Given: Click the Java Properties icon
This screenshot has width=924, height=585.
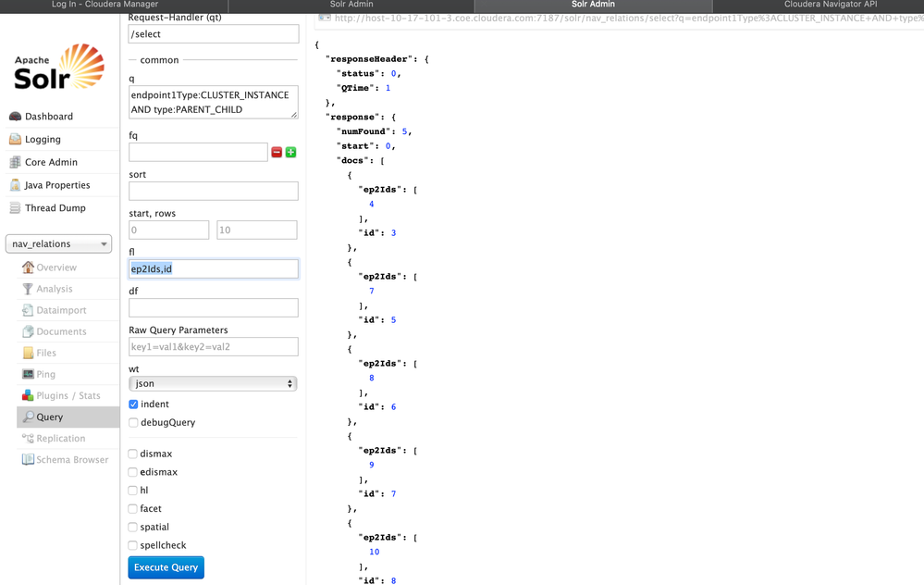Looking at the screenshot, I should coord(16,185).
